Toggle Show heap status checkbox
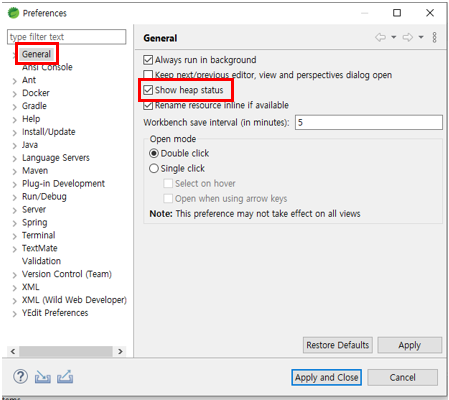The width and height of the screenshot is (449, 400). [x=148, y=90]
